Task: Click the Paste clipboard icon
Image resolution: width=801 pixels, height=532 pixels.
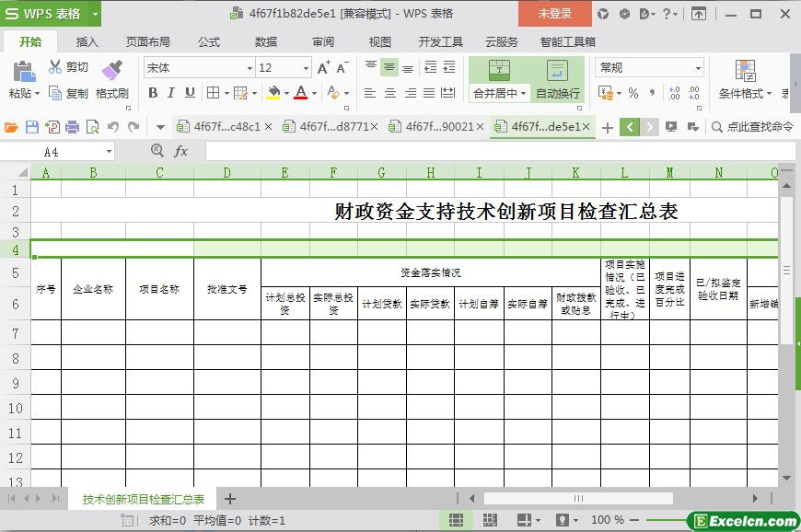Action: [x=22, y=71]
